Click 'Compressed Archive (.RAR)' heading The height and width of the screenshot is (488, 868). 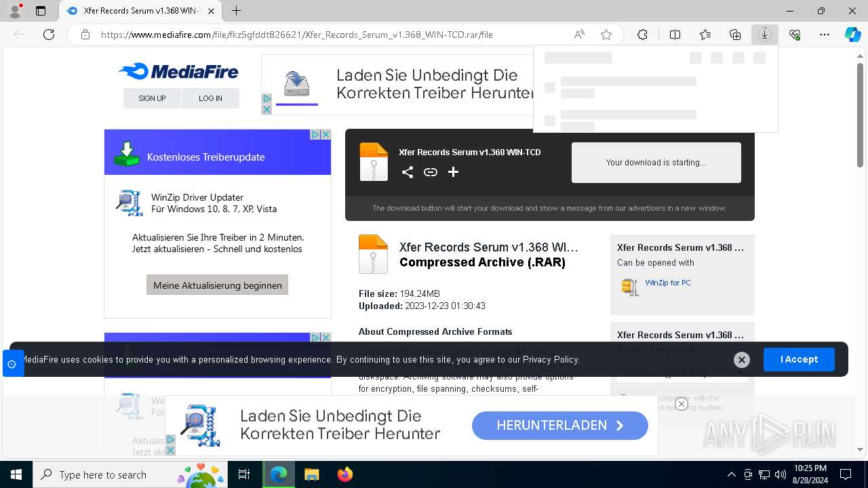coord(482,262)
